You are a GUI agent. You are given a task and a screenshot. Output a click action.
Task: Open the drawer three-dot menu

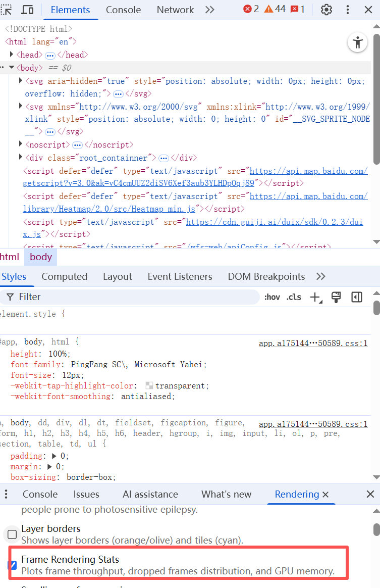click(6, 494)
